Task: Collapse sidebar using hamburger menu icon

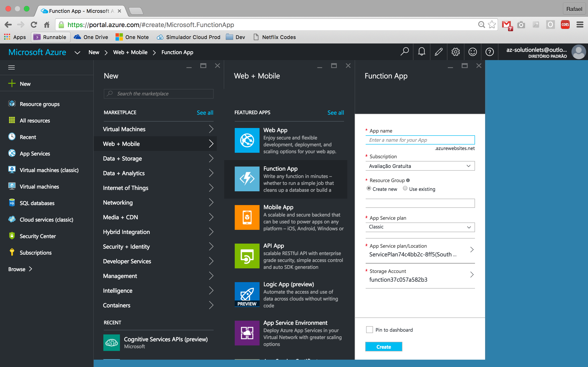Action: pyautogui.click(x=11, y=67)
